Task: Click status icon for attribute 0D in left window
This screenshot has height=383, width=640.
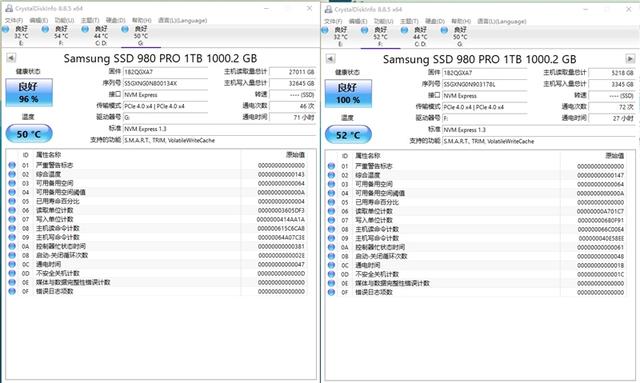Action: 12,273
